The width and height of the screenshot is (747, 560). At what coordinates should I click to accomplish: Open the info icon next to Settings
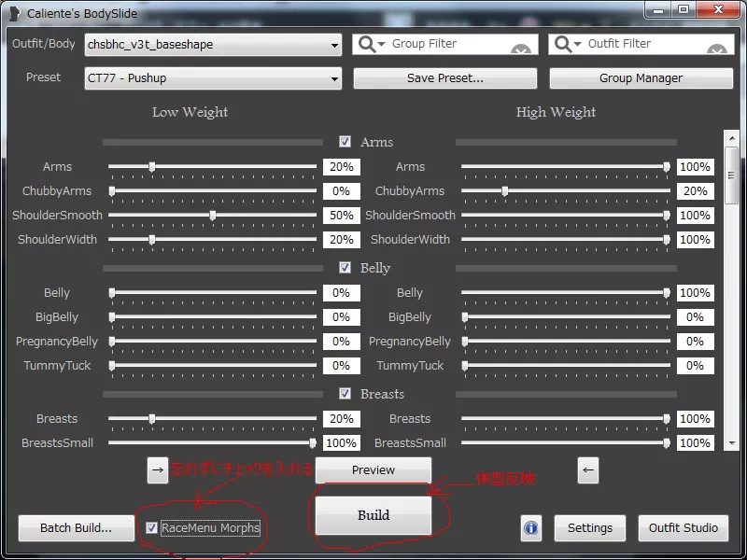530,528
